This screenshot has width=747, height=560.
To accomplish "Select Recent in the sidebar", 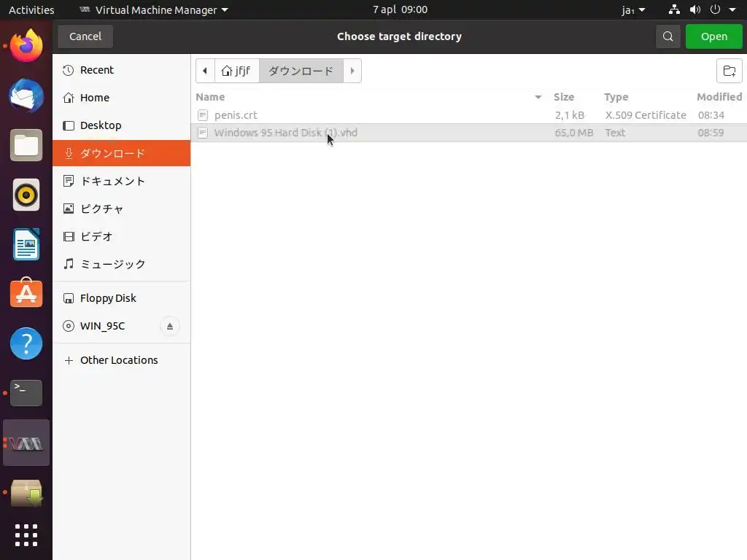I will coord(122,70).
